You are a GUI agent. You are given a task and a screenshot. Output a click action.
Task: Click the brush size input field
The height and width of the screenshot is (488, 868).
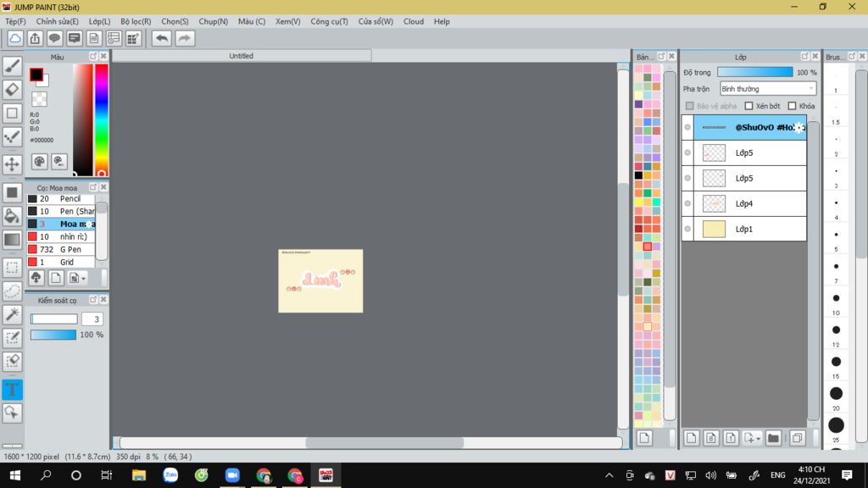[93, 319]
